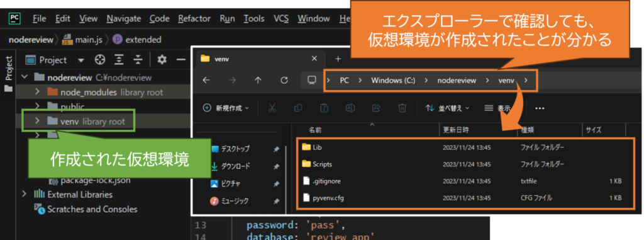This screenshot has height=240, width=644.
Task: Click the Select Opened File target icon
Action: point(99,60)
